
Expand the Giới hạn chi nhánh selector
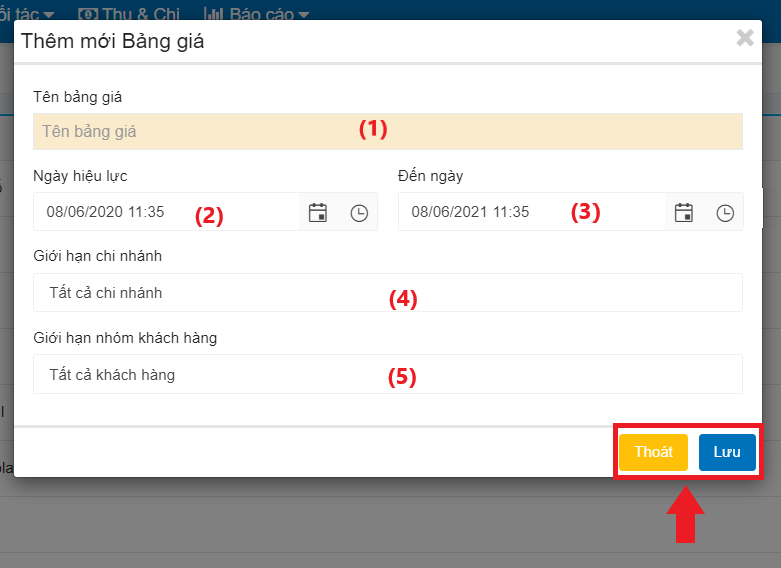coord(387,293)
